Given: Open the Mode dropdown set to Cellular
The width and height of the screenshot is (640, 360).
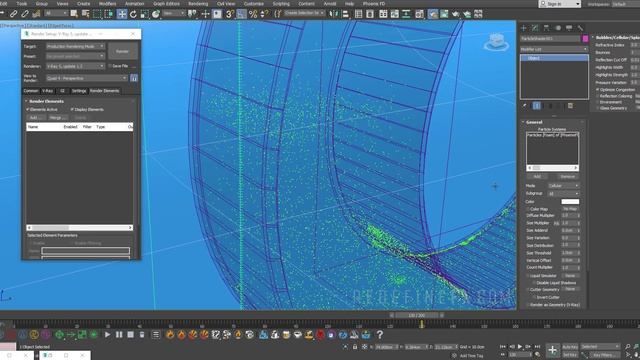Looking at the screenshot, I should tap(563, 186).
